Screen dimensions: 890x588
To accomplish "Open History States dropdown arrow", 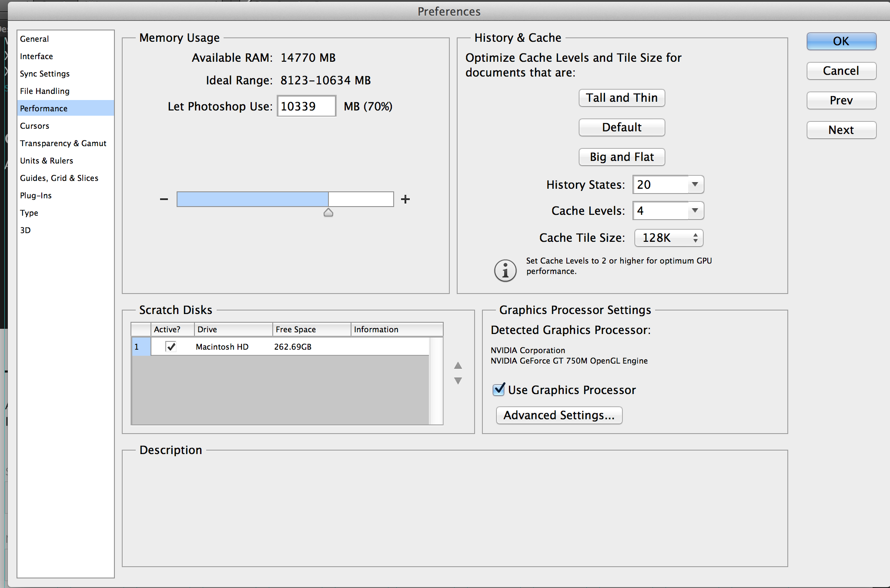I will (x=695, y=184).
